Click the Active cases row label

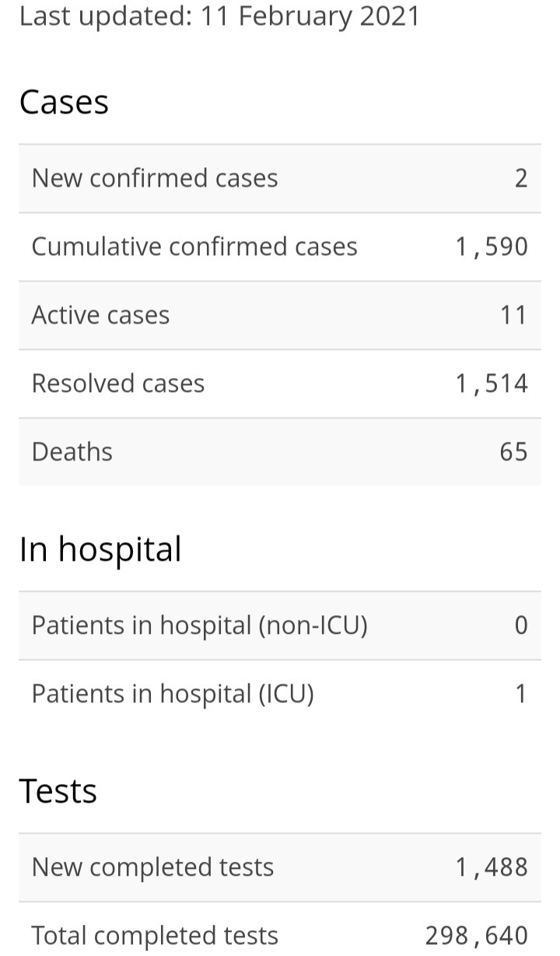point(100,315)
